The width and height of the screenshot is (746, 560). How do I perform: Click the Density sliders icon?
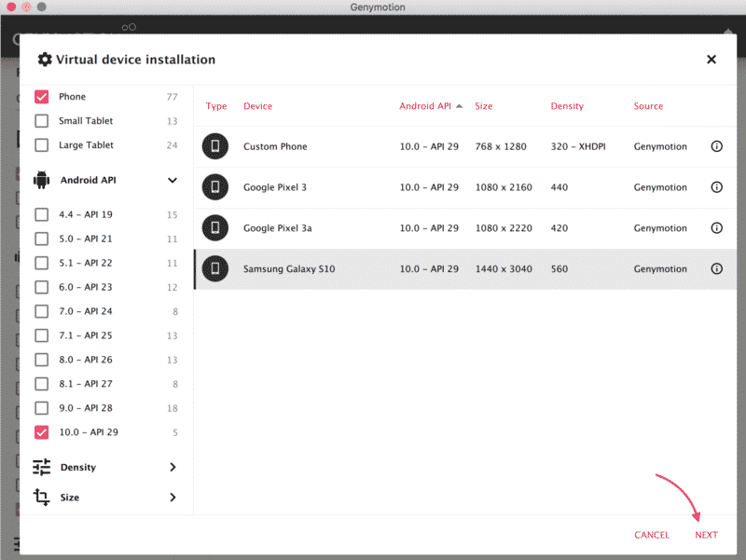pos(41,467)
